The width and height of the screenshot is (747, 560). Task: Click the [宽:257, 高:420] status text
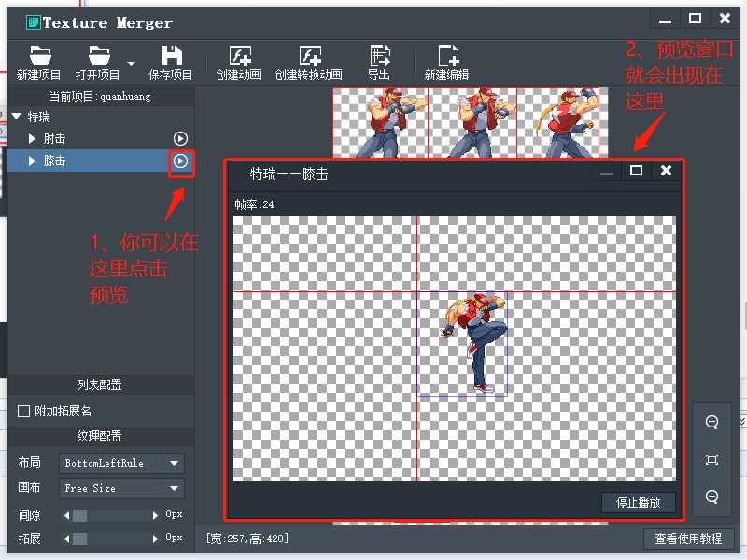(247, 539)
